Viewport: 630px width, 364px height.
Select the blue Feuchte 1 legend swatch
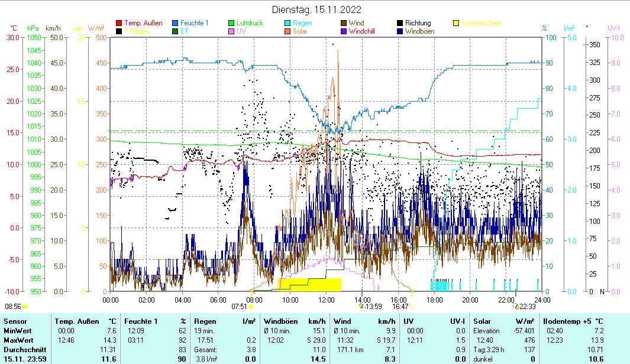175,24
